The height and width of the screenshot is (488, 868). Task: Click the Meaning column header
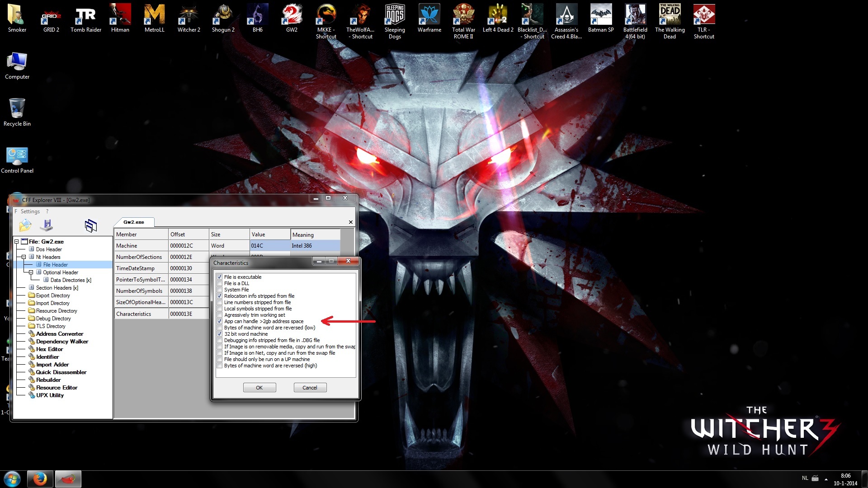(x=315, y=235)
